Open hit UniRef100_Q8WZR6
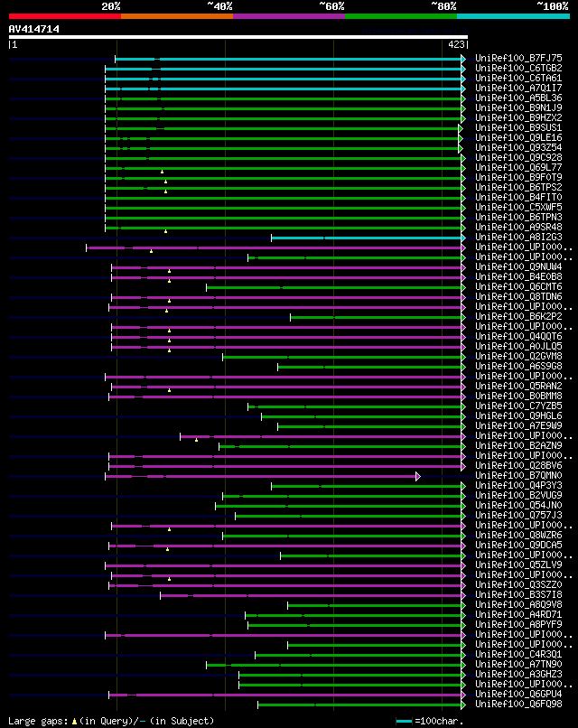 click(x=518, y=536)
